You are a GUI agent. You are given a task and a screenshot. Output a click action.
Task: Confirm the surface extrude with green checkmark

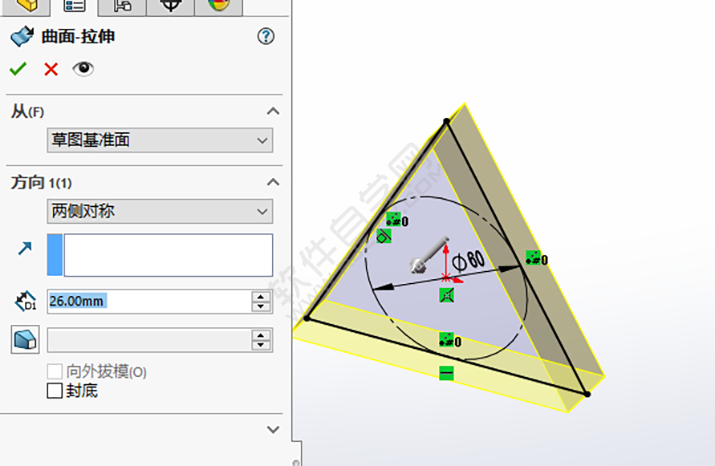click(18, 69)
